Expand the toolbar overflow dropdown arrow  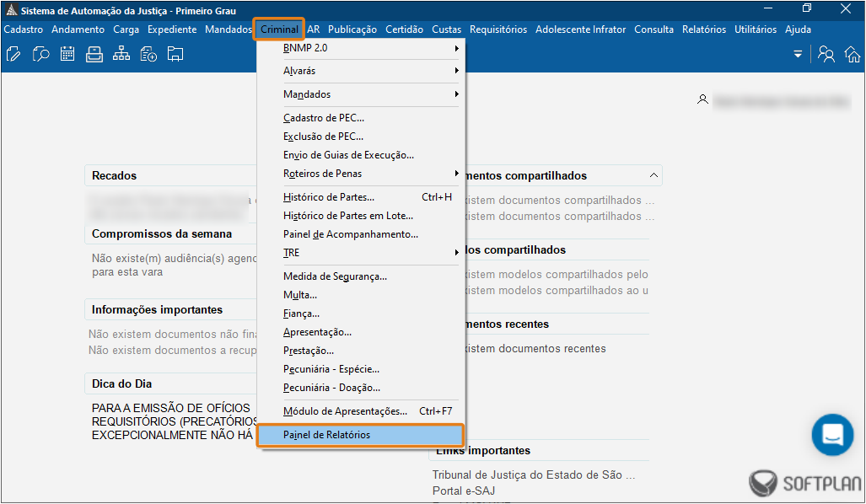798,55
